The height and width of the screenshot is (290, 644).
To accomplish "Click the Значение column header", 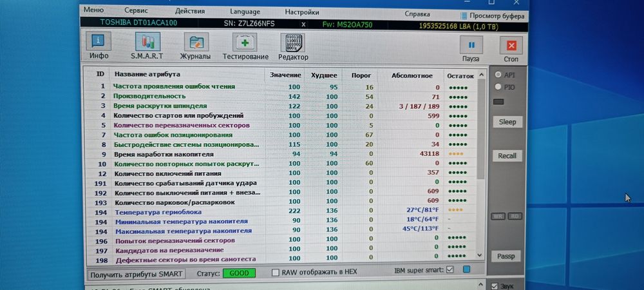I will 285,75.
